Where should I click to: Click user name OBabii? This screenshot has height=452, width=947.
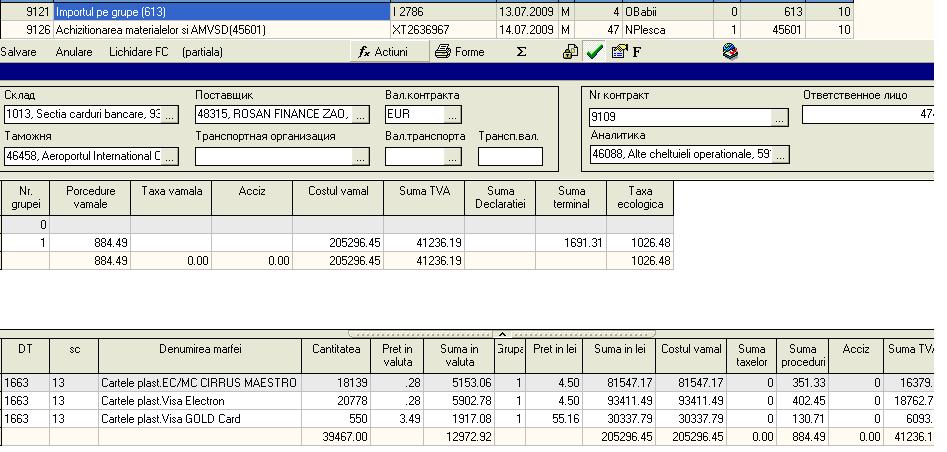pyautogui.click(x=641, y=11)
